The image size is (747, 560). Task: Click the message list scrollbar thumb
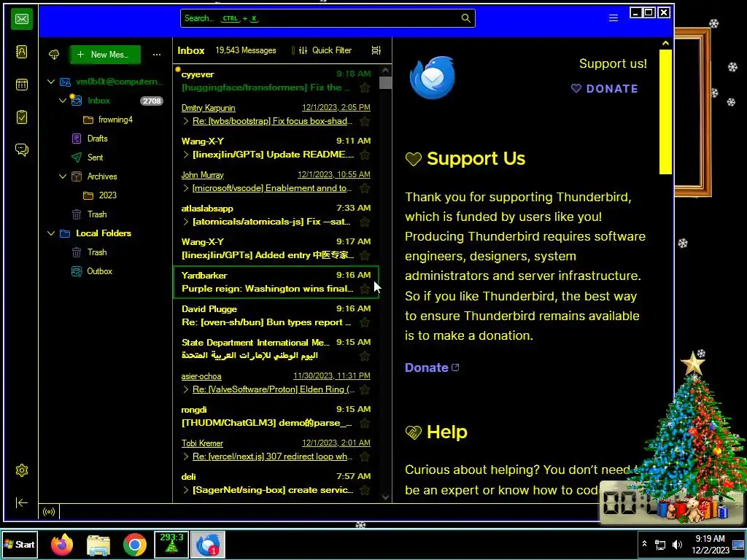pos(385,82)
